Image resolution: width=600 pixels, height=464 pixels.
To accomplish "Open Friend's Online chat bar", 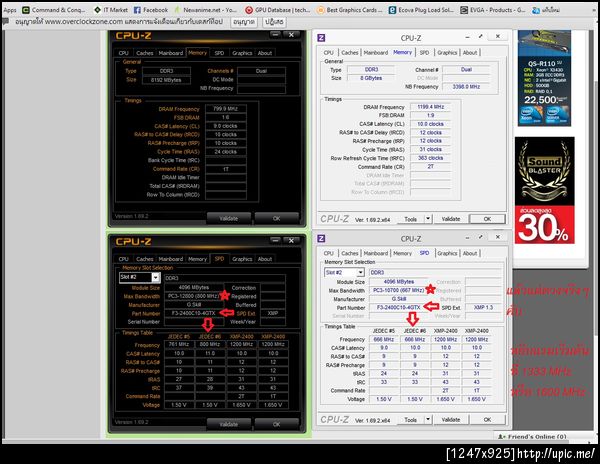I will [x=532, y=436].
